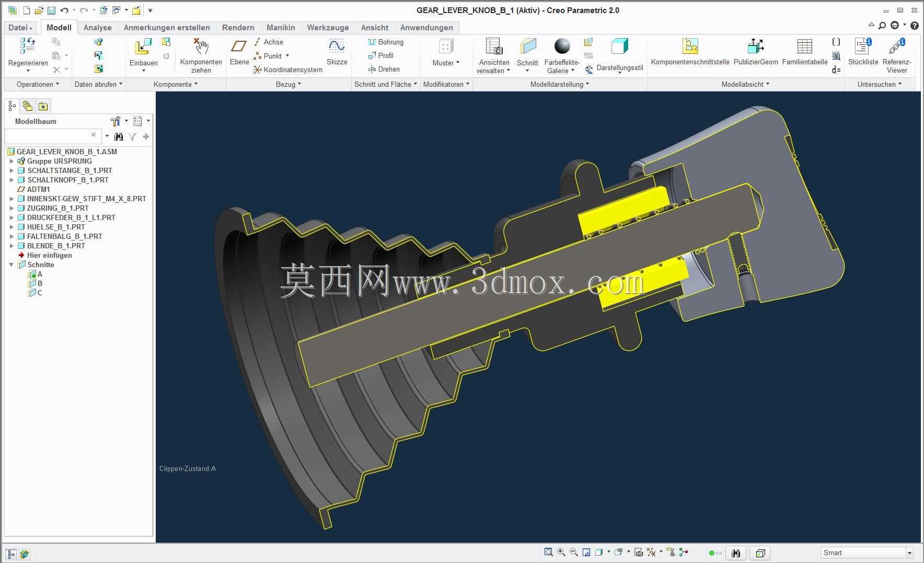
Task: Open the Datei menu
Action: (x=20, y=28)
